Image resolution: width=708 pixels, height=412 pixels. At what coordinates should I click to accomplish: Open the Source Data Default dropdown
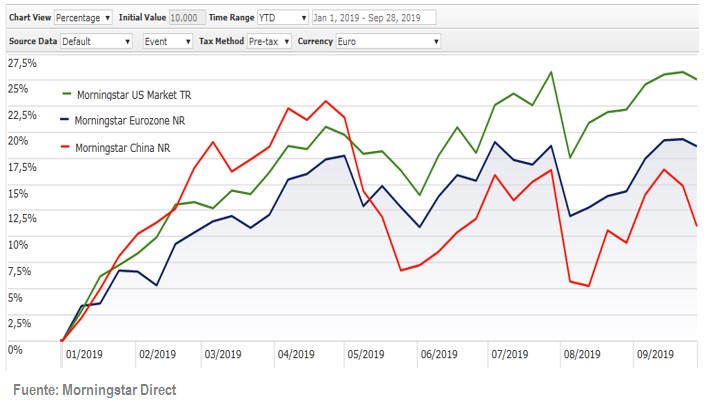(96, 42)
